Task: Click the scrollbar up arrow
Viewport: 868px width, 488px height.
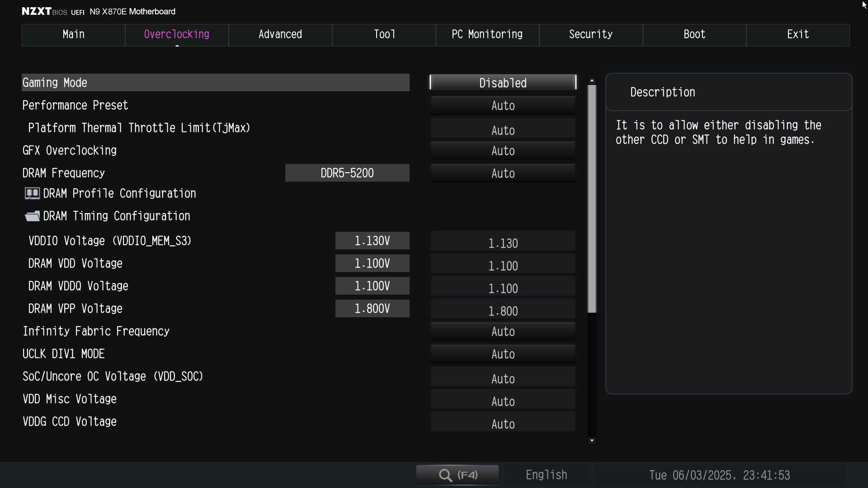Action: click(x=592, y=81)
